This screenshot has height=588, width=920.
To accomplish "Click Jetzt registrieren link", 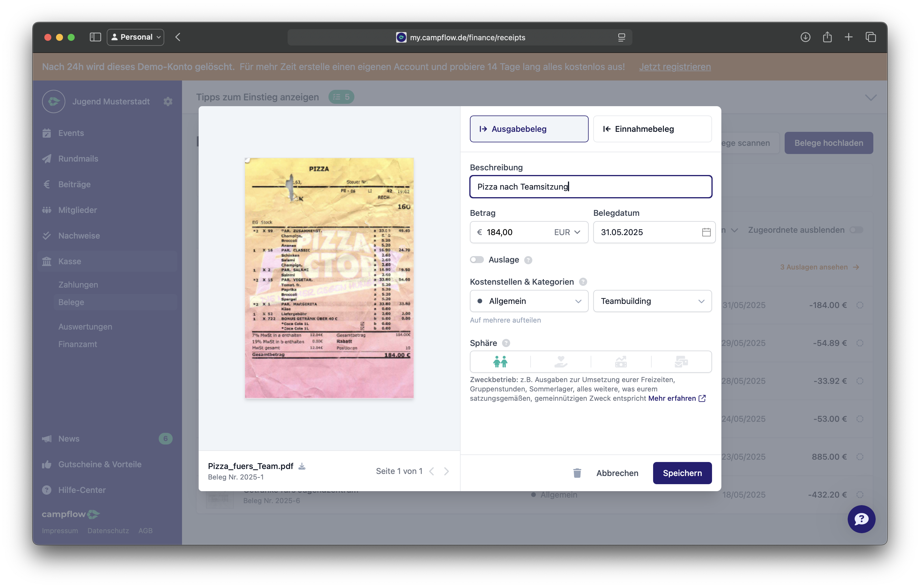I will [x=675, y=66].
